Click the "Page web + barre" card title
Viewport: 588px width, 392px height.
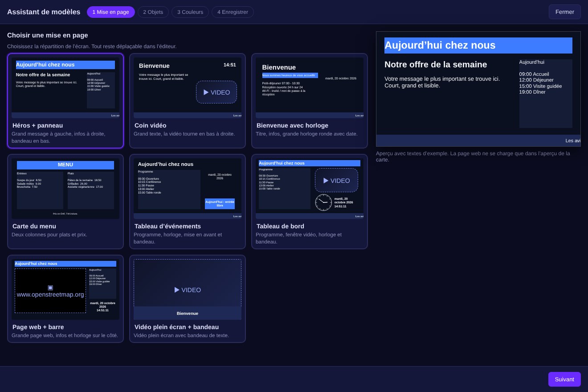[x=38, y=327]
